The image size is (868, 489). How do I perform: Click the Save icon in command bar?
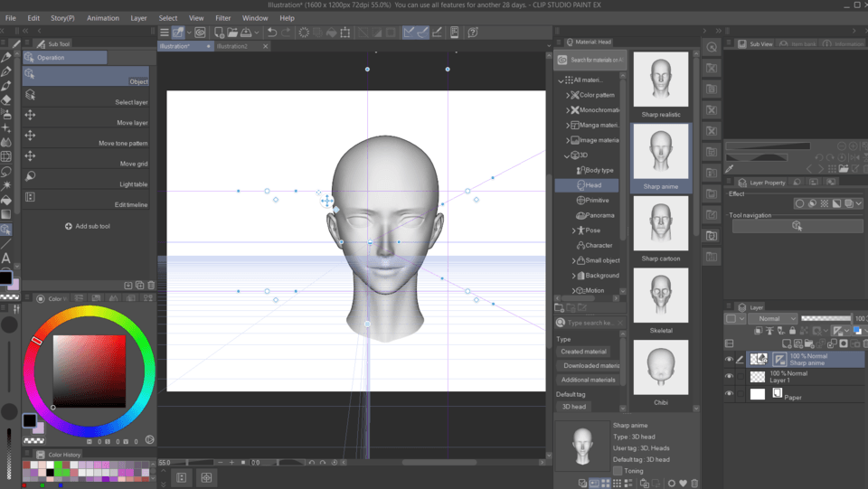click(246, 33)
